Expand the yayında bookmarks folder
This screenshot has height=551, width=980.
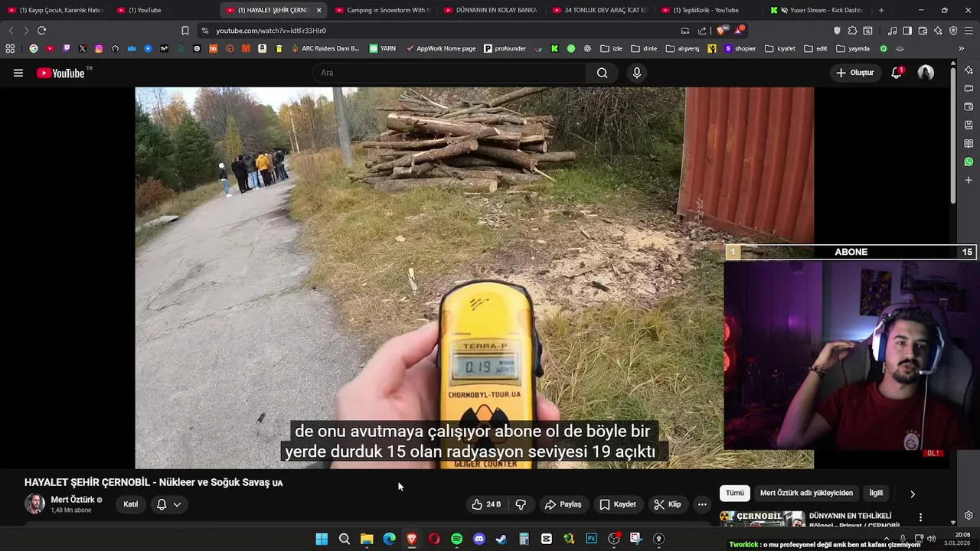[853, 48]
